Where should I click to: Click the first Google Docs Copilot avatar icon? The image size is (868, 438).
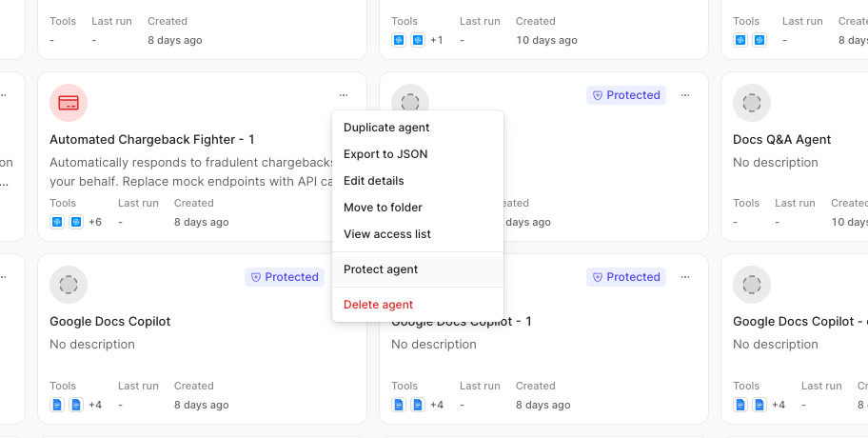(69, 285)
